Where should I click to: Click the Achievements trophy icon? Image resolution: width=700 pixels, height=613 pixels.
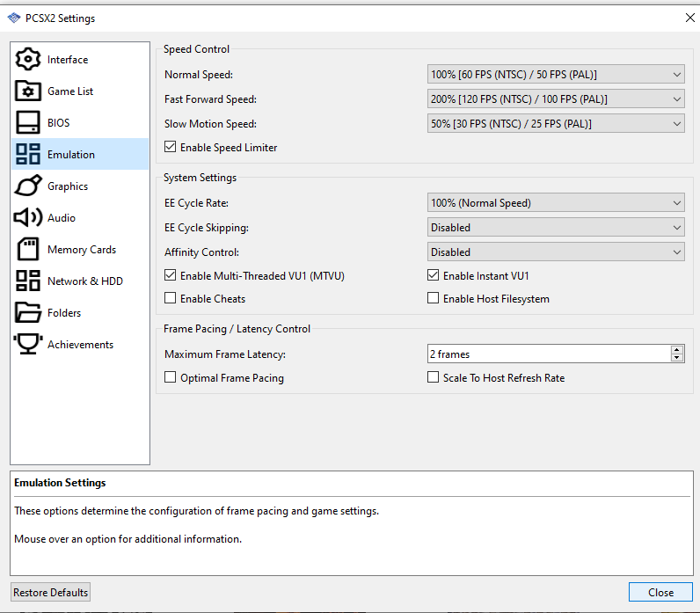27,344
